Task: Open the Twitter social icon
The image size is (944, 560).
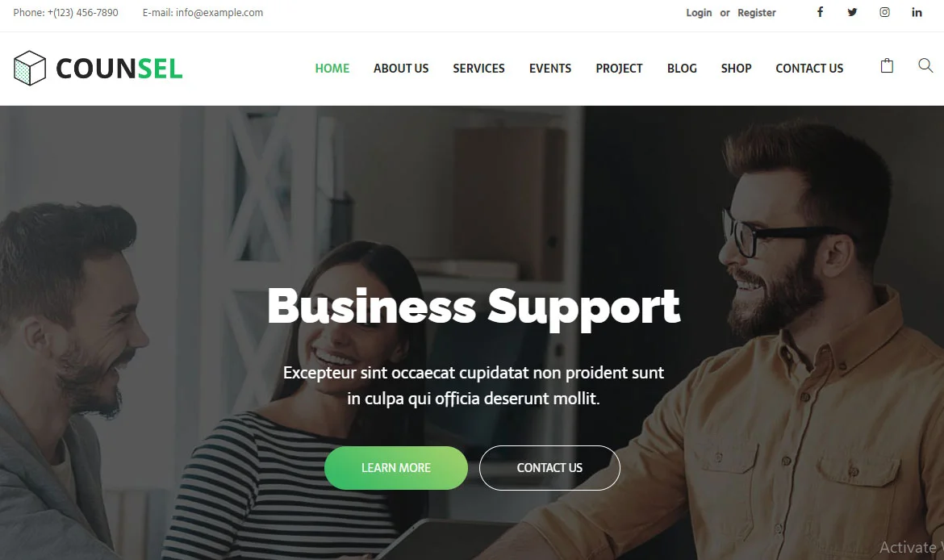Action: 852,12
